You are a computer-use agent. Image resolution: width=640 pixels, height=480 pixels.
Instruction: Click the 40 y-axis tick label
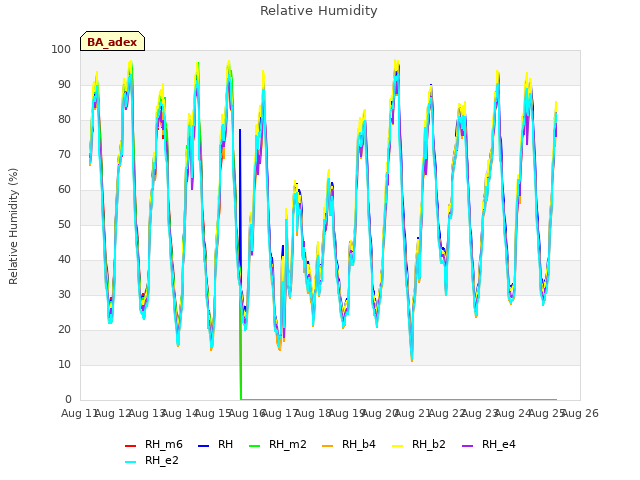pyautogui.click(x=64, y=260)
